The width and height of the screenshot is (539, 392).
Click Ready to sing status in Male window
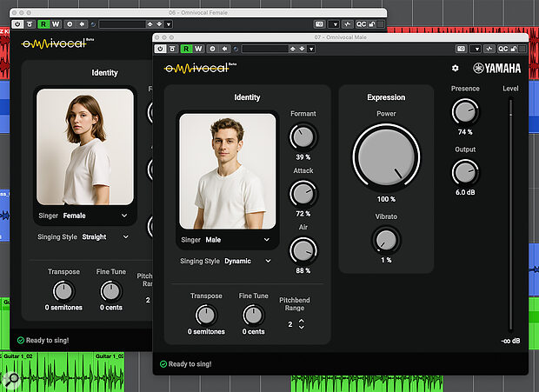[186, 364]
